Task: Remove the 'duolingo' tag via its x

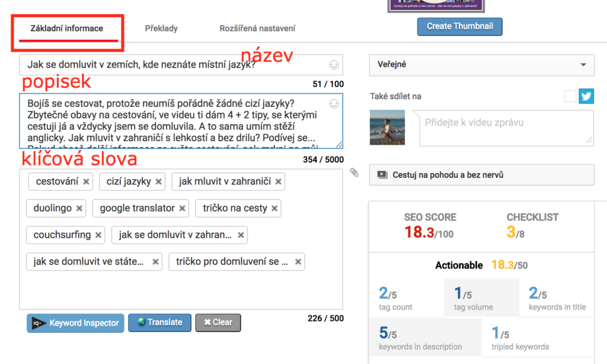Action: point(79,209)
